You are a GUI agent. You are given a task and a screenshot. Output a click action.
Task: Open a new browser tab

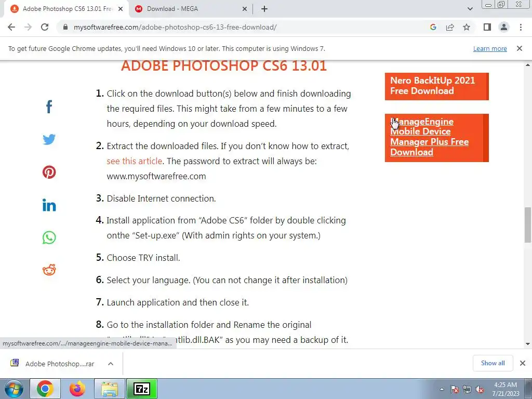coord(264,9)
